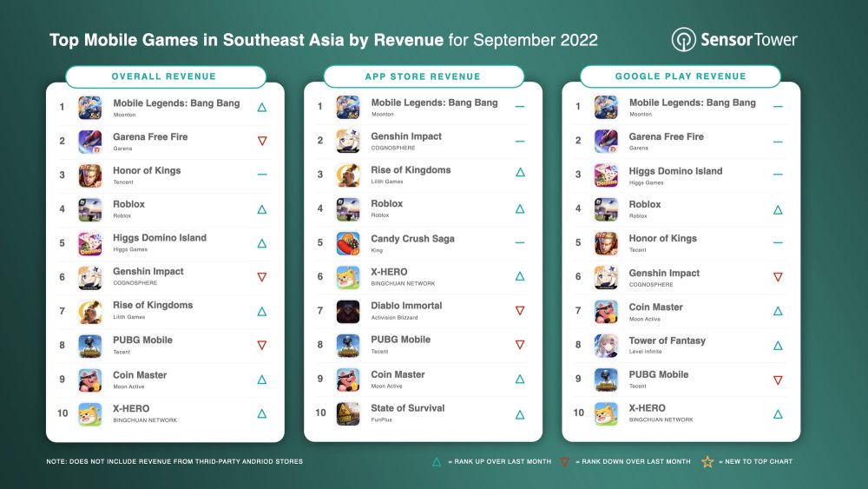Click rank-down arrow next to Overall Garena Free Fire
The height and width of the screenshot is (489, 868).
click(x=261, y=142)
